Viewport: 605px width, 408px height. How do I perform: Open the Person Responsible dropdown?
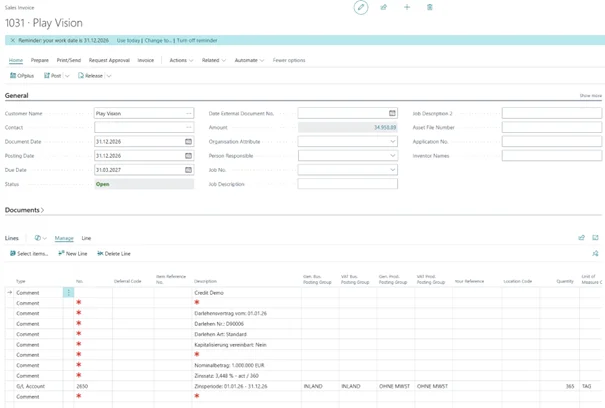(392, 156)
